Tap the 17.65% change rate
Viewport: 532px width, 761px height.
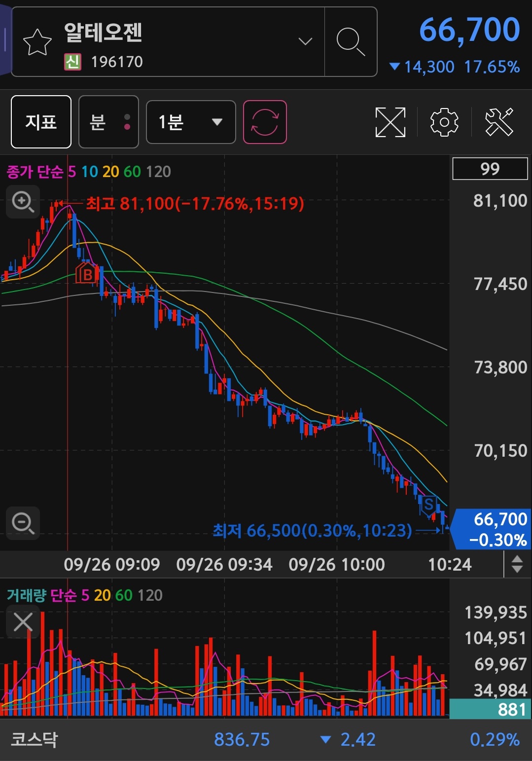coord(492,67)
